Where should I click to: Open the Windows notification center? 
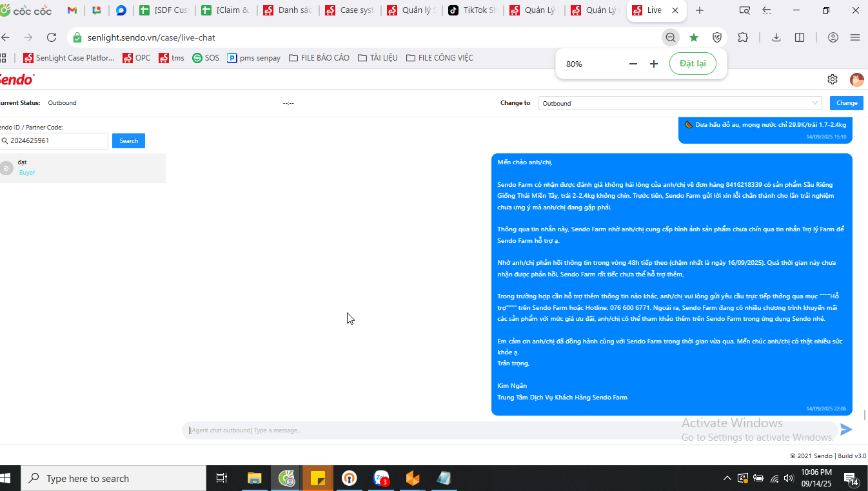coord(851,478)
